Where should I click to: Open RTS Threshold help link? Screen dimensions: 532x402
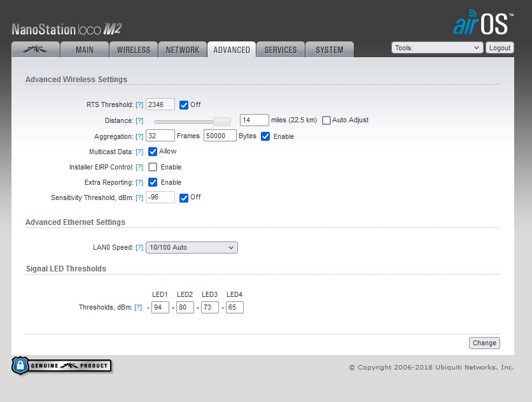(x=139, y=104)
